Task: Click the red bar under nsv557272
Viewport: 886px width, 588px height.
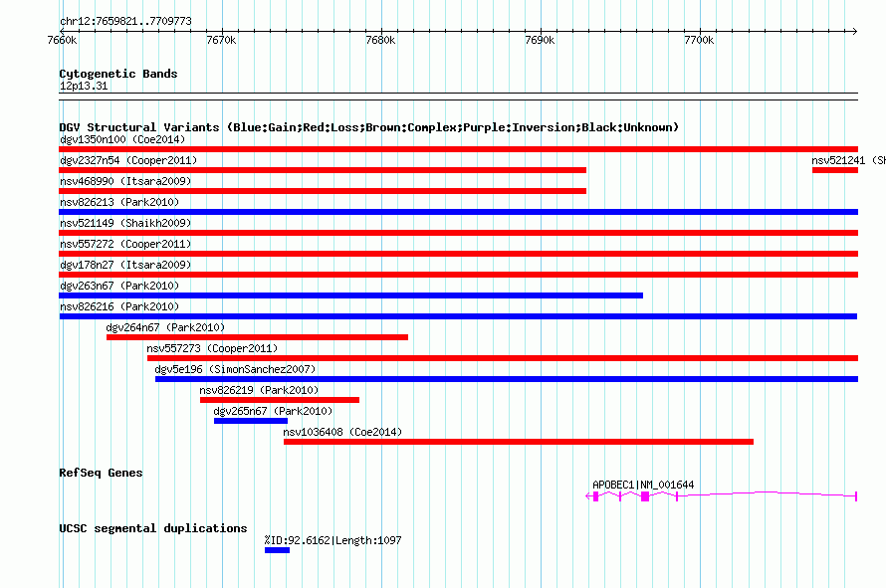Action: click(458, 254)
